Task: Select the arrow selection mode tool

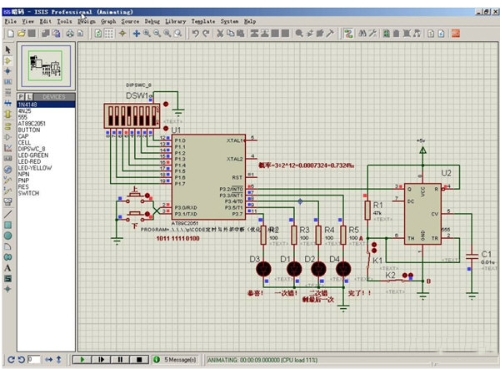Action: (8, 50)
